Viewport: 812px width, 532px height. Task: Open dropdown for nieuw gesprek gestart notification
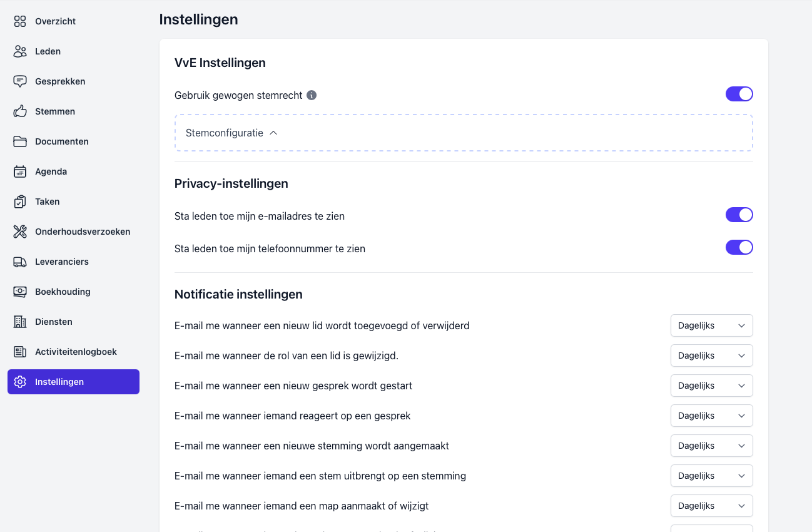point(711,386)
